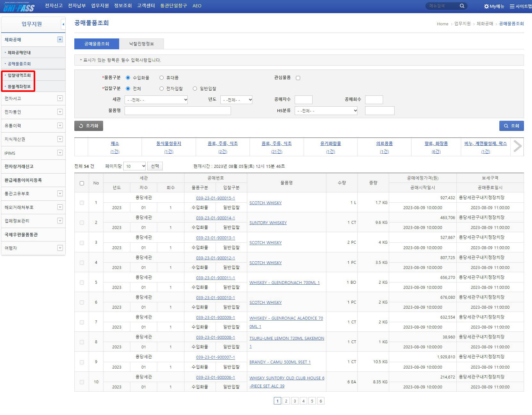Image resolution: width=532 pixels, height=415 pixels.
Task: Open the 년도 dropdown
Action: [237, 100]
